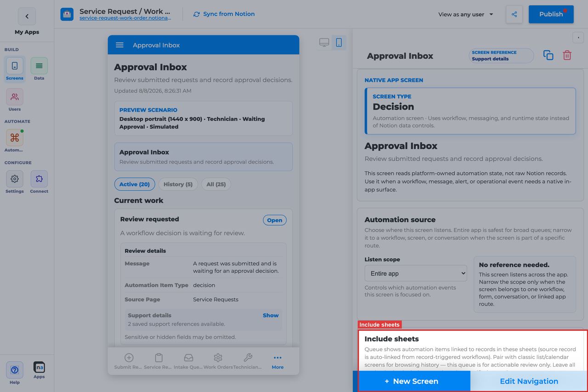
Task: Go back with the My Apps arrow
Action: click(x=27, y=17)
